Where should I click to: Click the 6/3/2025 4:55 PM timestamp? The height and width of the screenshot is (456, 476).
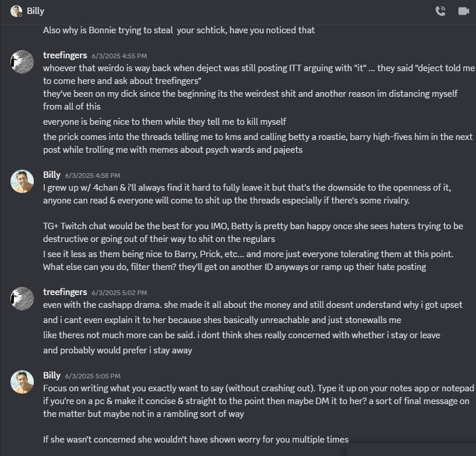click(x=119, y=56)
